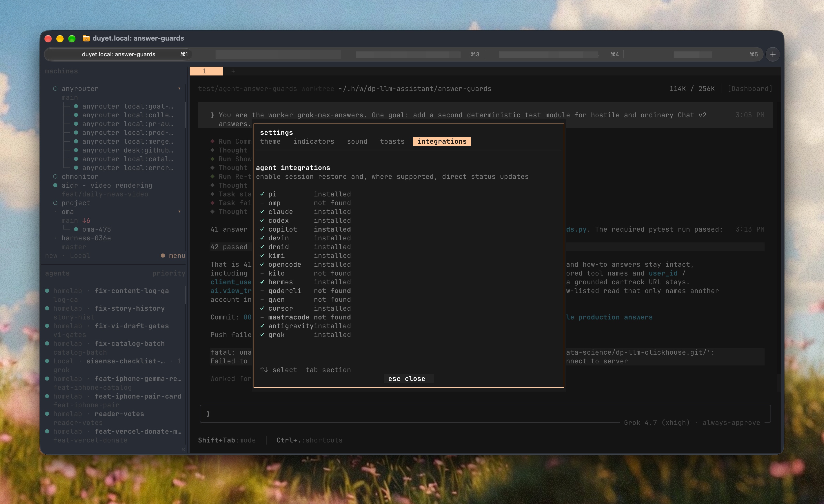Screen dimensions: 824x504
Task: Toggle the copilot integration row
Action: pos(305,229)
